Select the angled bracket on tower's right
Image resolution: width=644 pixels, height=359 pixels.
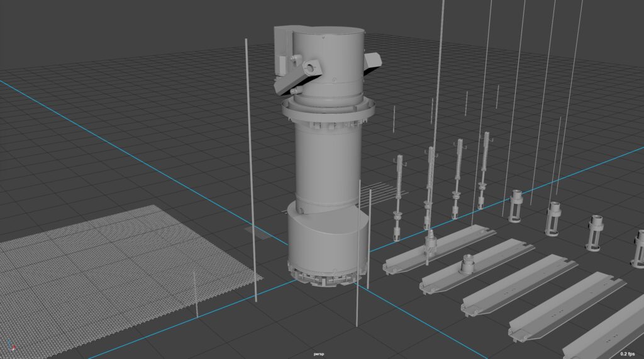372,61
